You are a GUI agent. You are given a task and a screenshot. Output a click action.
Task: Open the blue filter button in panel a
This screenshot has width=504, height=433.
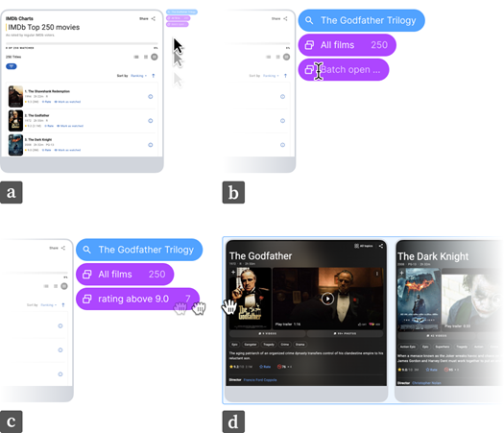[12, 66]
